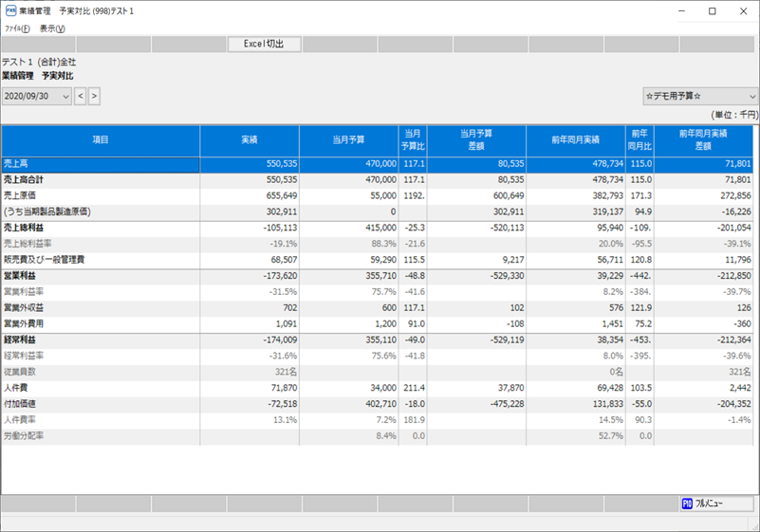
Task: Click the 実績 column header
Action: pos(250,140)
